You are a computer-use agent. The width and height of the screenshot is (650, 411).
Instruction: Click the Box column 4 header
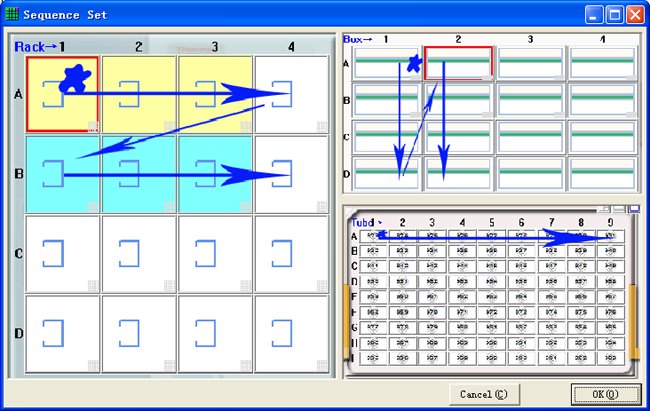tap(603, 39)
